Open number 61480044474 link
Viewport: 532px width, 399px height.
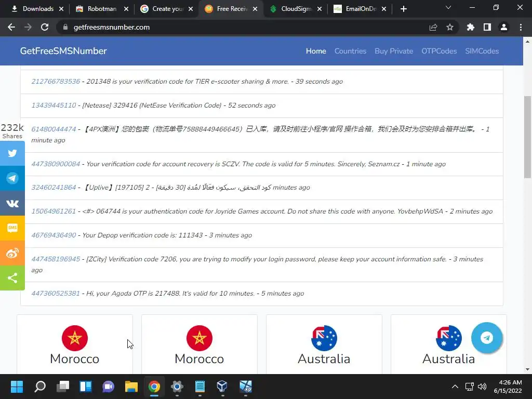(54, 129)
